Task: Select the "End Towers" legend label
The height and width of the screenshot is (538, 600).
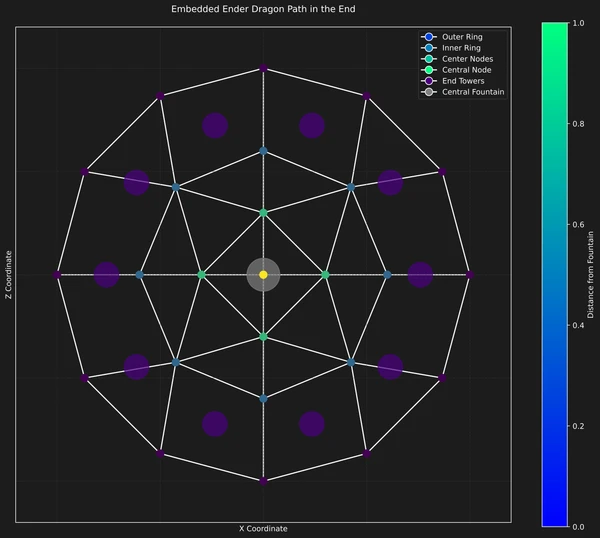Action: tap(463, 81)
